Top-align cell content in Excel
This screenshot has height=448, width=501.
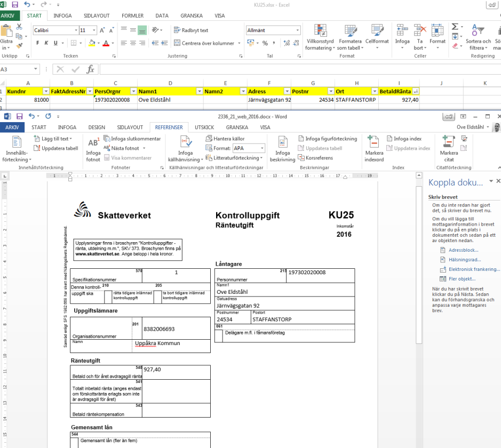[x=124, y=30]
